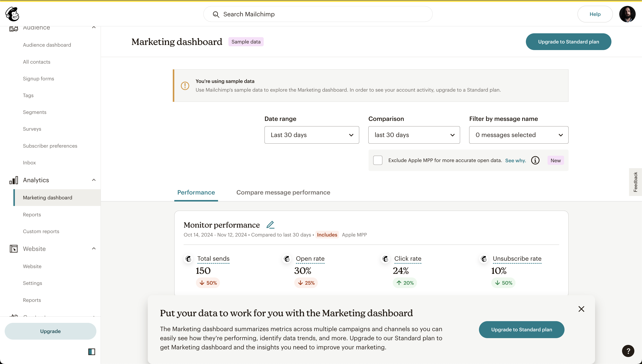Image resolution: width=642 pixels, height=364 pixels.
Task: Open Reports under Analytics
Action: [32, 215]
